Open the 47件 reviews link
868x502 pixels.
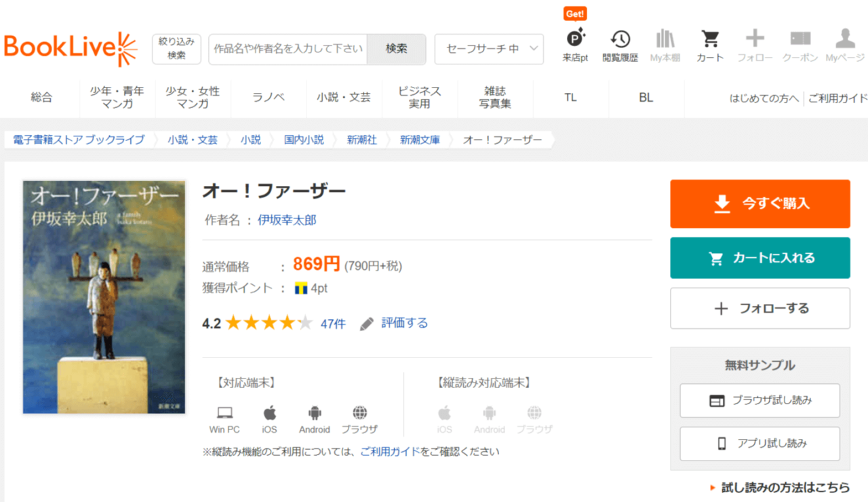coord(333,324)
